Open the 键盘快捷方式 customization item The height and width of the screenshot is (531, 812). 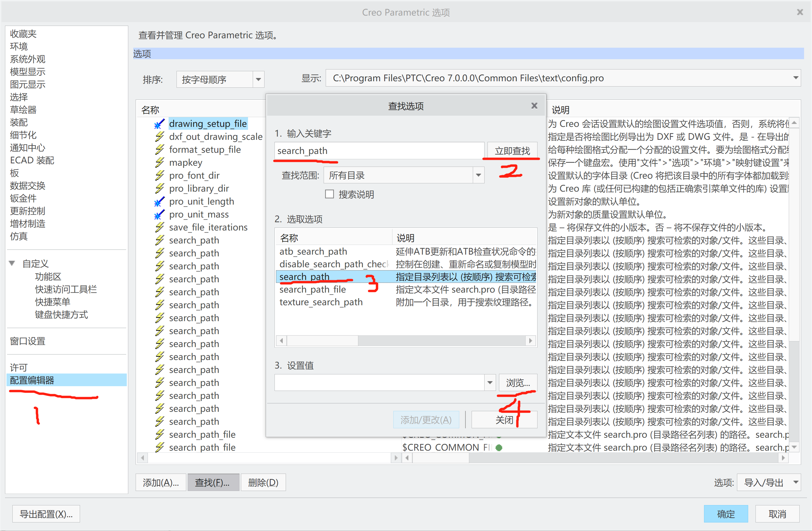coord(61,315)
